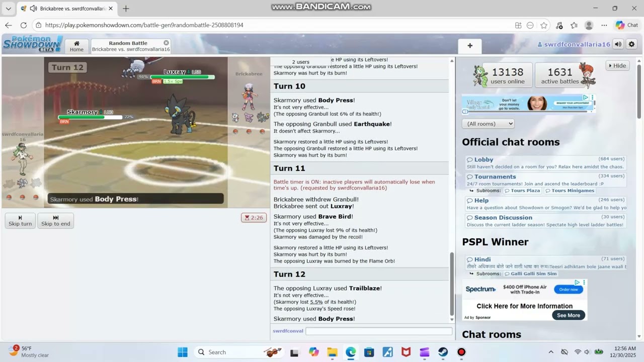
Task: Mute the Brickabree browser tab audio icon
Action: point(33,9)
